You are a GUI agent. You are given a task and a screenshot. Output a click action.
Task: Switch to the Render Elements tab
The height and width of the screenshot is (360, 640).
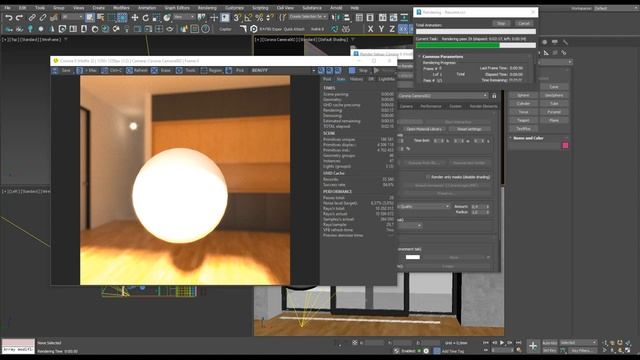click(x=483, y=106)
